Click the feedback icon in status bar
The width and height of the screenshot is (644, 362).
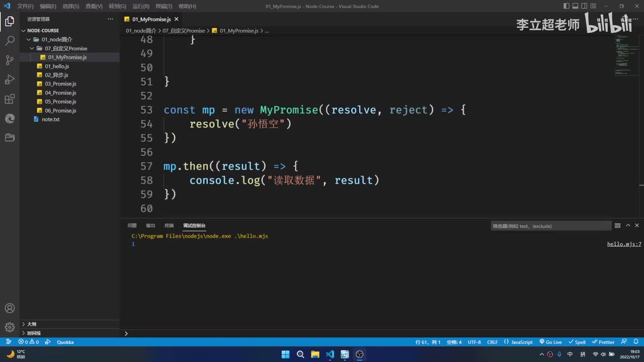click(x=624, y=342)
